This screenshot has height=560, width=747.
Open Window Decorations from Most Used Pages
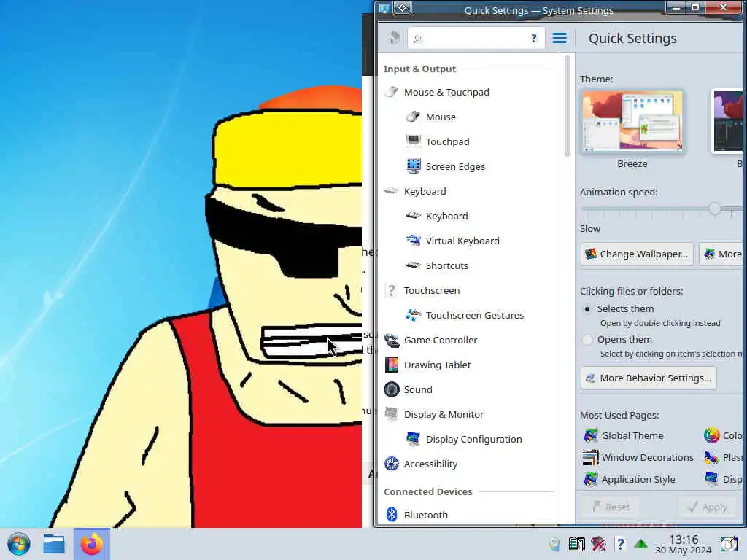tap(638, 457)
